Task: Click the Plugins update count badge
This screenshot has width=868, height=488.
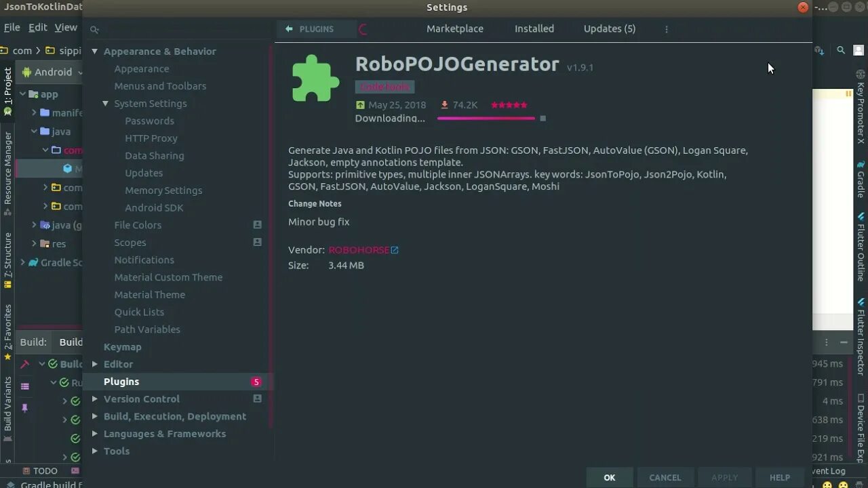Action: (256, 382)
